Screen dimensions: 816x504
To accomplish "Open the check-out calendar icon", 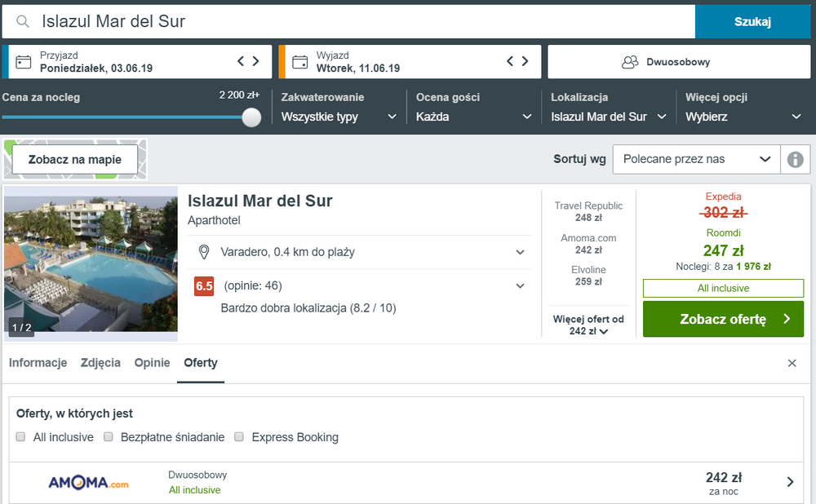I will 299,62.
